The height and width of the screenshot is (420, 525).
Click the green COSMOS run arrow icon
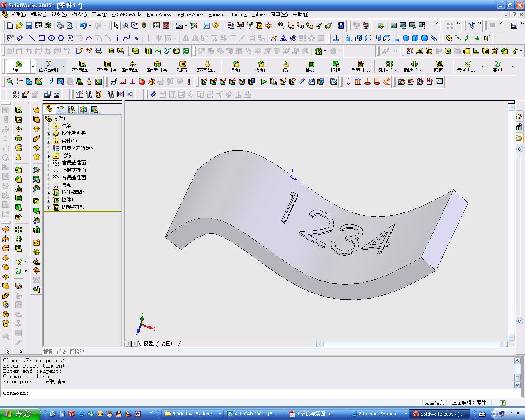263,82
